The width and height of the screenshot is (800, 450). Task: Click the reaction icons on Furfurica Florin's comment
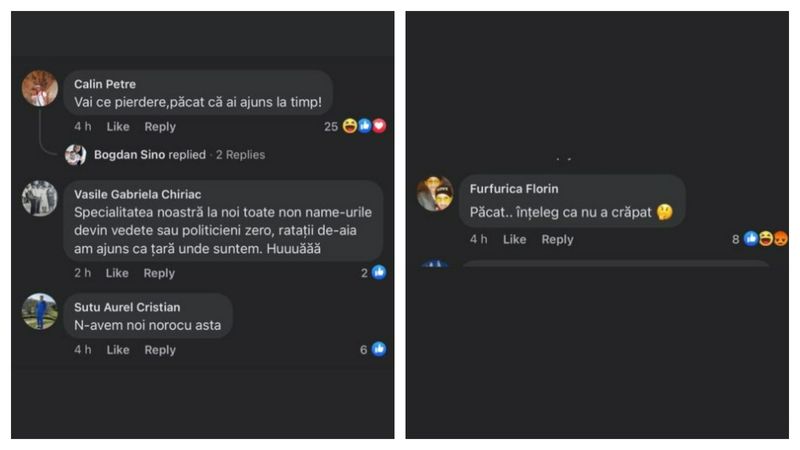click(x=766, y=239)
